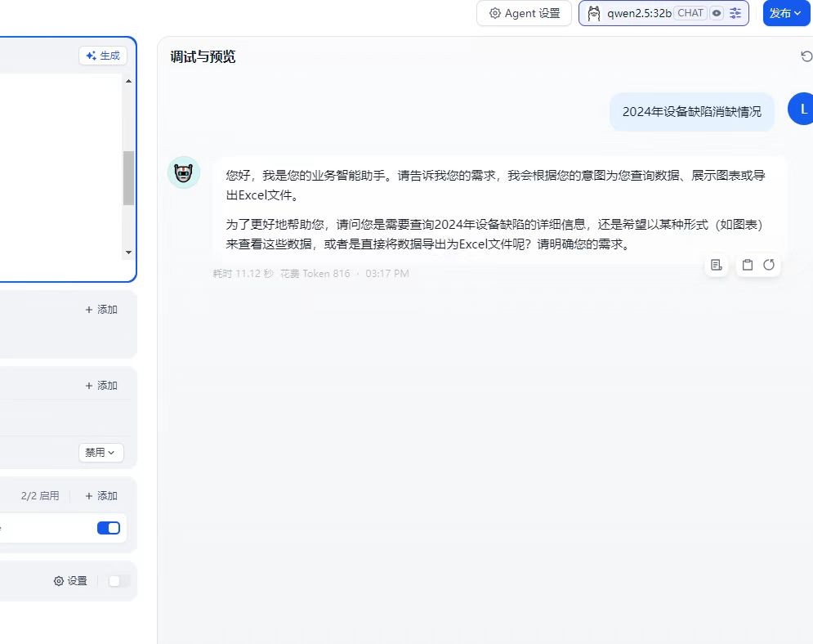The image size is (813, 644).
Task: Click the 生成 prompt generate button
Action: [103, 56]
